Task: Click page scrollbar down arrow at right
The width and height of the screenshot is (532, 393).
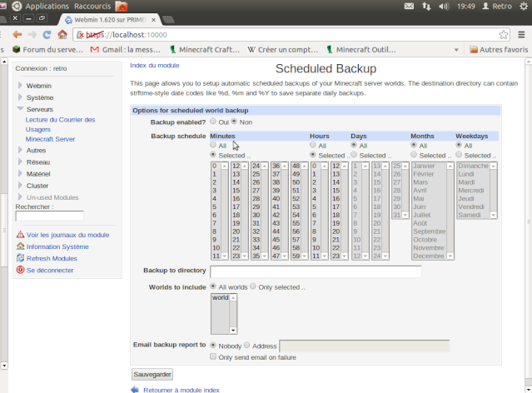Action: pos(529,390)
